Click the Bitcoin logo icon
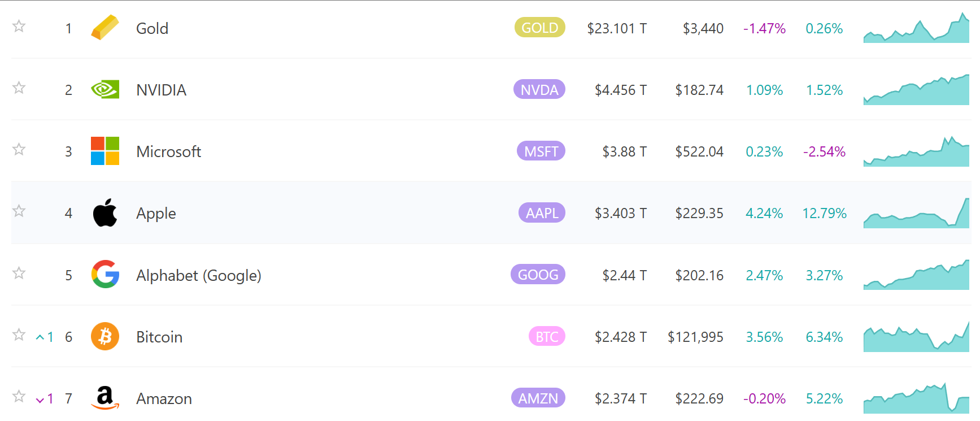Image resolution: width=980 pixels, height=421 pixels. (x=105, y=336)
